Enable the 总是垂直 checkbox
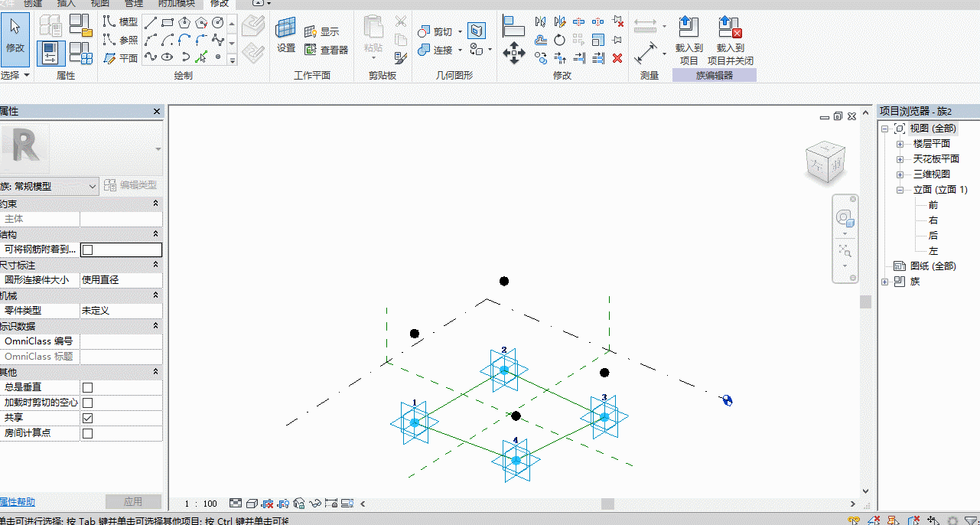 point(87,387)
